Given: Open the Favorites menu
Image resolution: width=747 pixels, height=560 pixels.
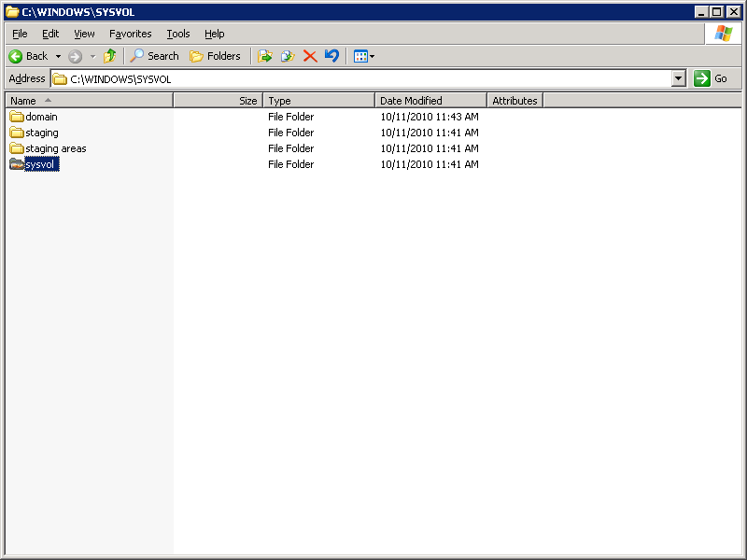Looking at the screenshot, I should pyautogui.click(x=130, y=34).
